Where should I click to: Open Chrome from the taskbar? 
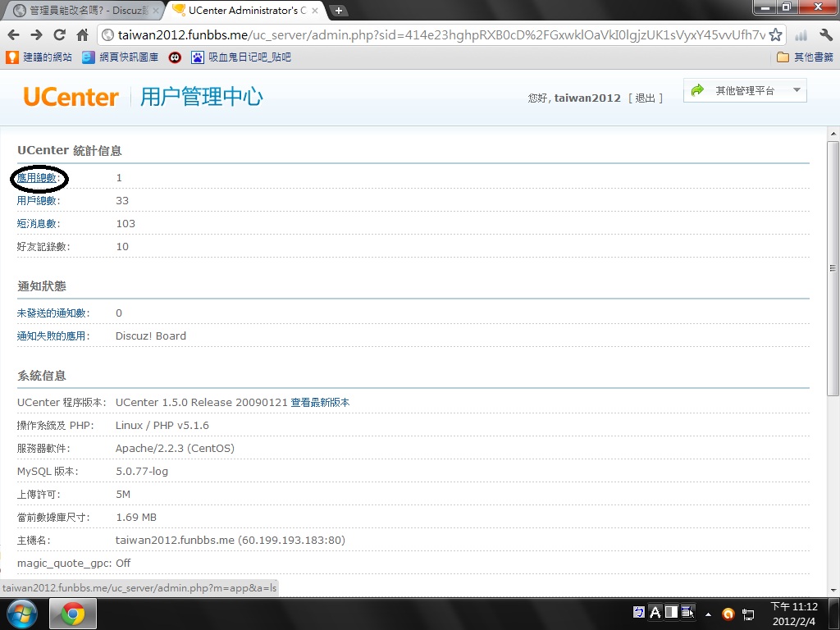(x=73, y=614)
